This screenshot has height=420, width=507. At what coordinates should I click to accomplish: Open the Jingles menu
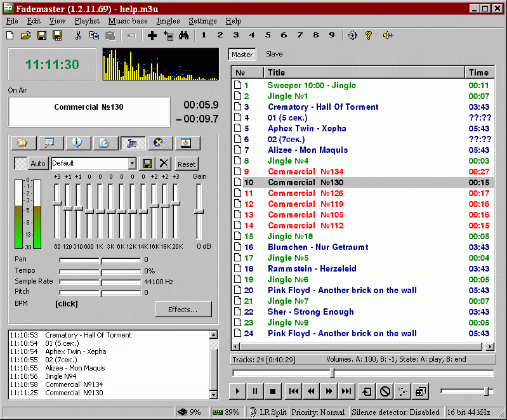click(168, 21)
